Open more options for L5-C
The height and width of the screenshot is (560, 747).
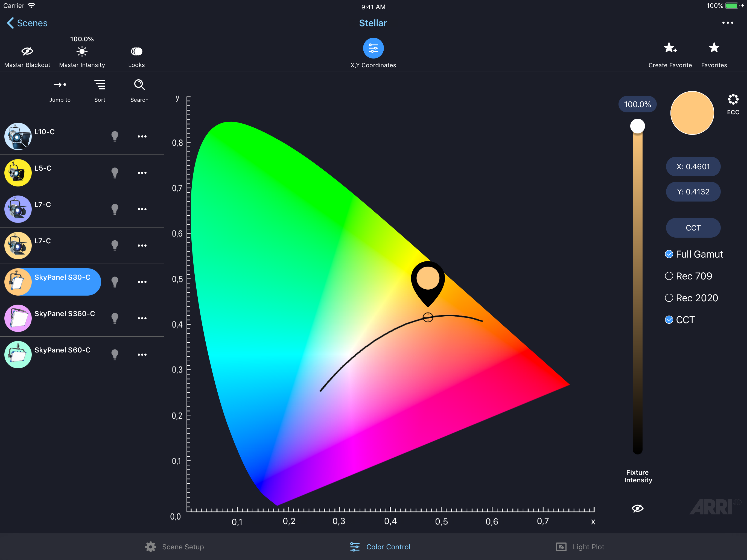pos(142,173)
